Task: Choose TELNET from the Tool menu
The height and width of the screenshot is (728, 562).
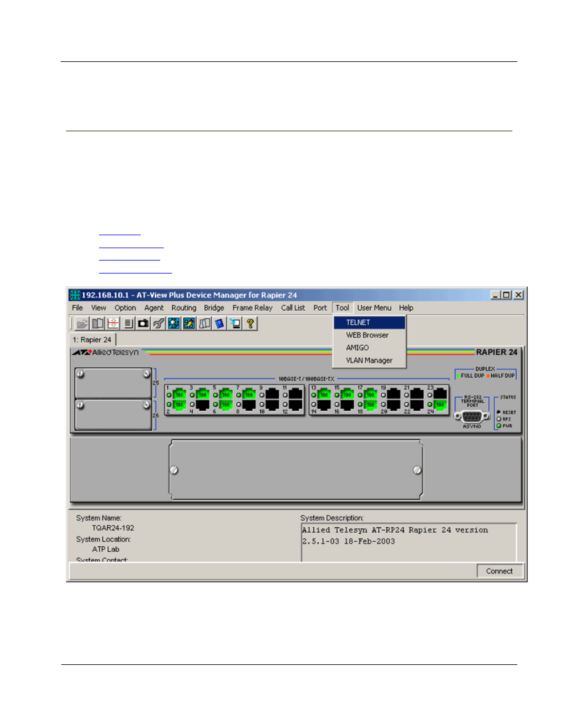Action: pyautogui.click(x=369, y=322)
